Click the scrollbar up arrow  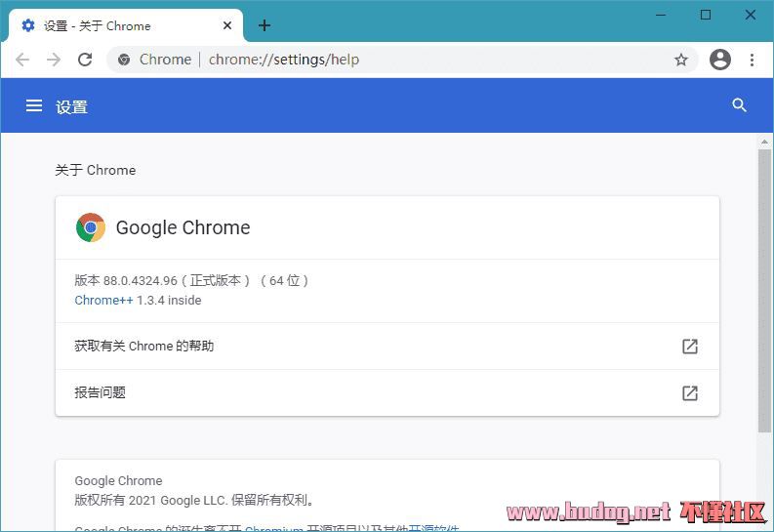764,142
